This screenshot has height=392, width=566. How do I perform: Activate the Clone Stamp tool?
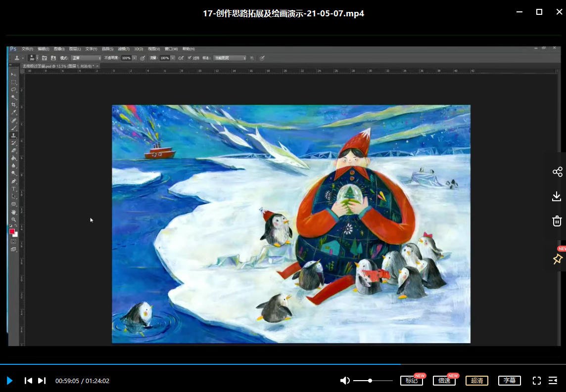(14, 134)
